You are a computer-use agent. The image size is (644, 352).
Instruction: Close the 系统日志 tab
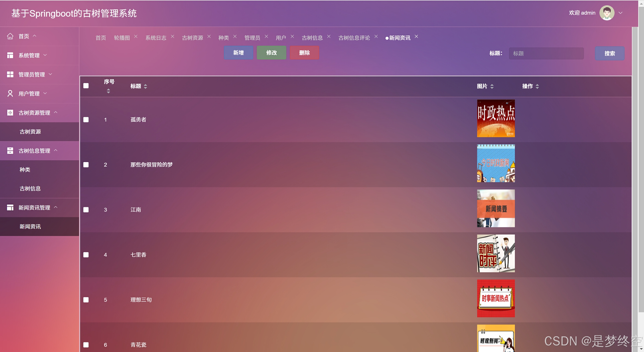(x=172, y=36)
